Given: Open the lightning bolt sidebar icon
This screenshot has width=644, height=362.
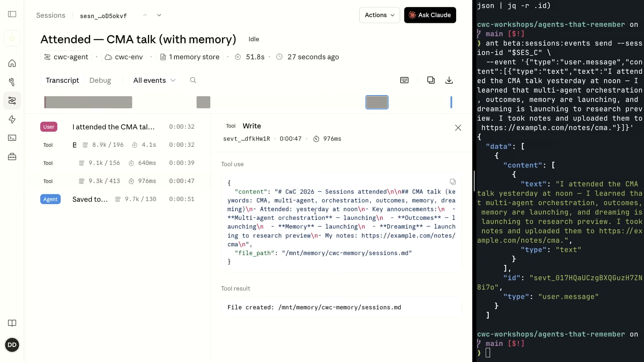Looking at the screenshot, I should (12, 119).
